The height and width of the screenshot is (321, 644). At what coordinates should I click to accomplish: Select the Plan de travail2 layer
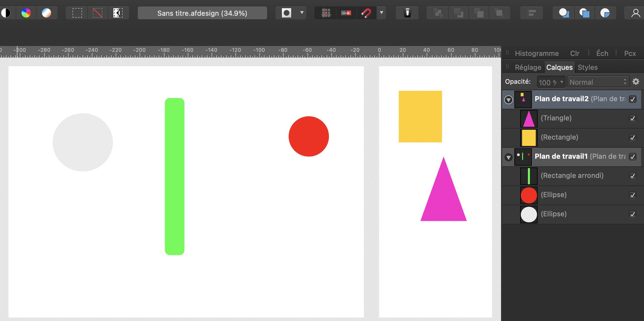click(x=573, y=99)
